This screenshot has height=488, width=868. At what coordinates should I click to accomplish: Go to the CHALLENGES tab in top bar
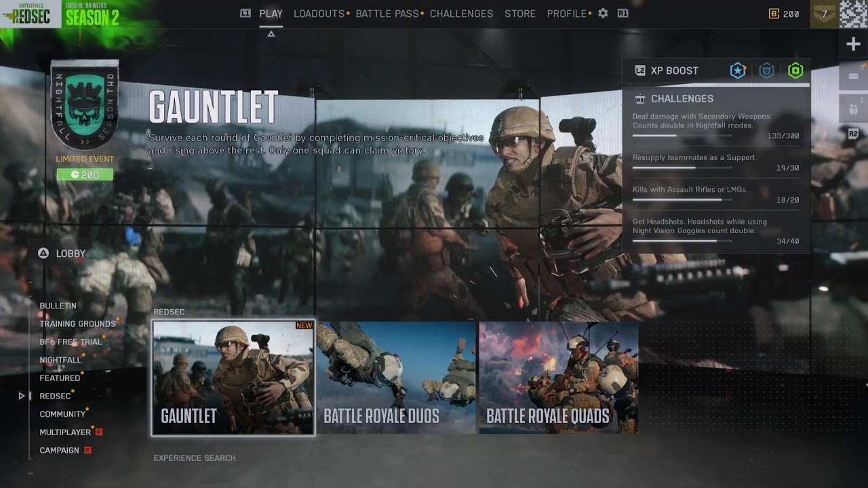coord(462,14)
